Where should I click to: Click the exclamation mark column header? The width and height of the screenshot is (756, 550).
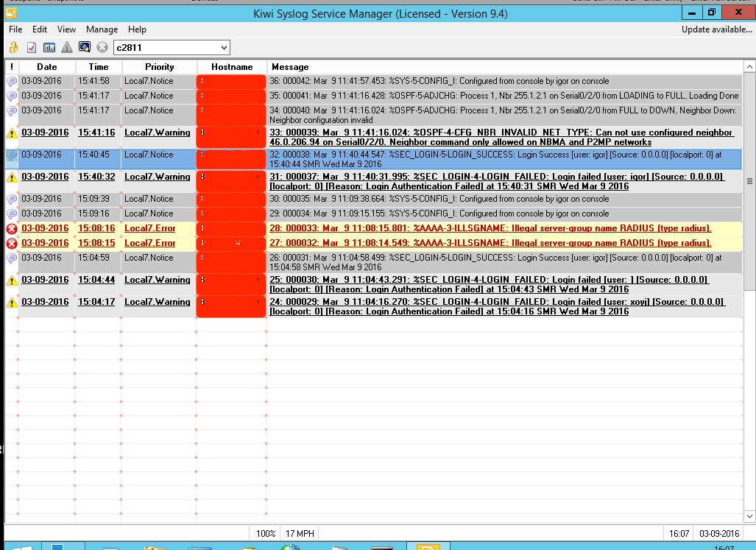12,67
